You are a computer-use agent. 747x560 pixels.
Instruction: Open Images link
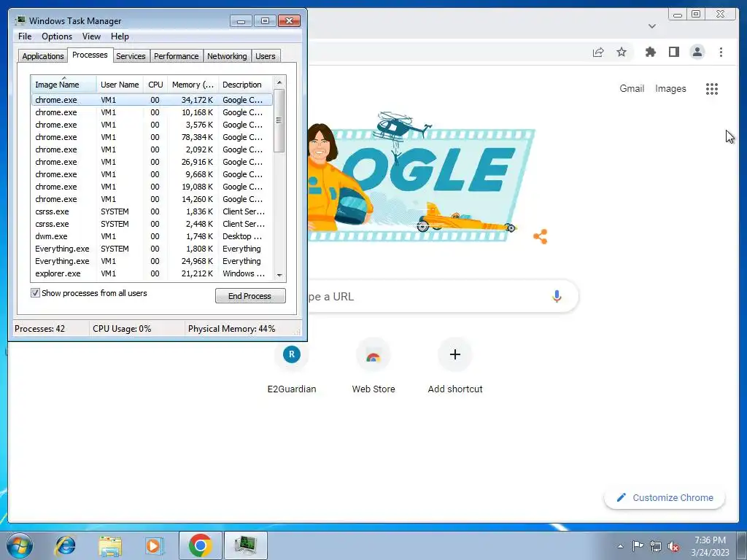tap(670, 88)
